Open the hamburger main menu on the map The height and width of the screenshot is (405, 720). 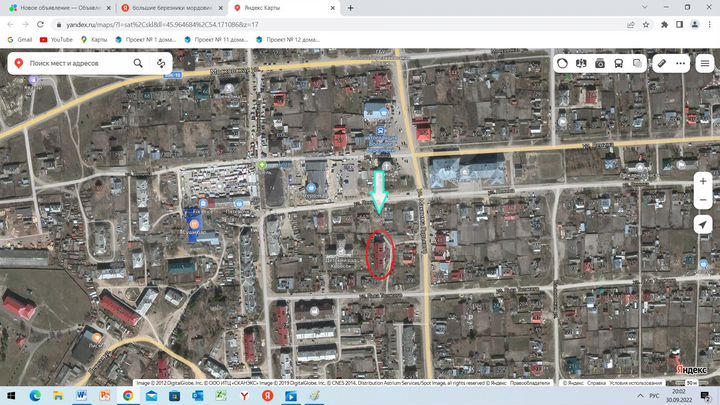[705, 63]
